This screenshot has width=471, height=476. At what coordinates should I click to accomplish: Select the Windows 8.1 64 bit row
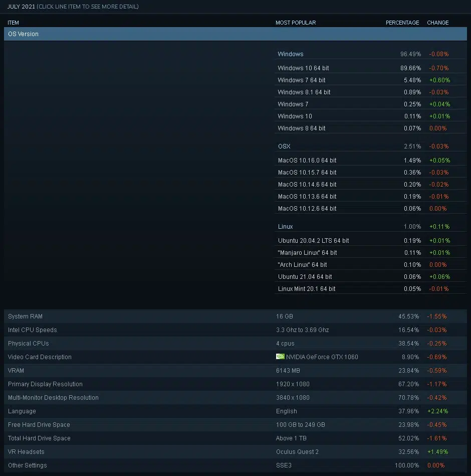[371, 92]
